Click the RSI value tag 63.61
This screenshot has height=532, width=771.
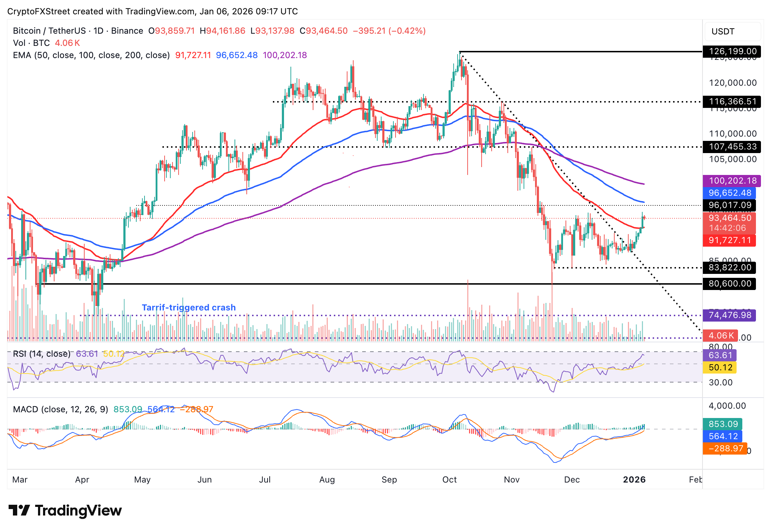point(720,356)
